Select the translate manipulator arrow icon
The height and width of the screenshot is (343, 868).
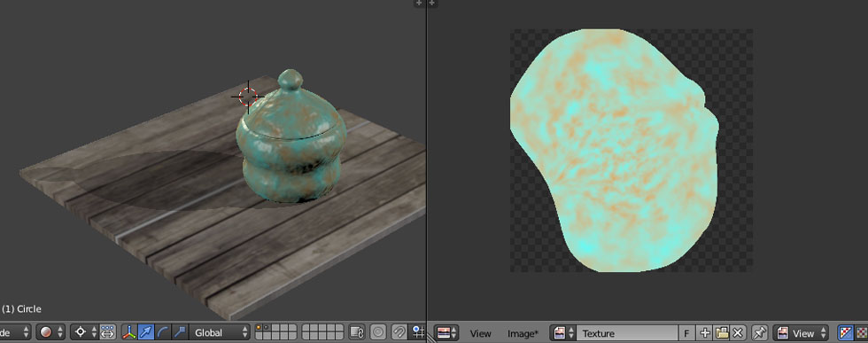(146, 332)
